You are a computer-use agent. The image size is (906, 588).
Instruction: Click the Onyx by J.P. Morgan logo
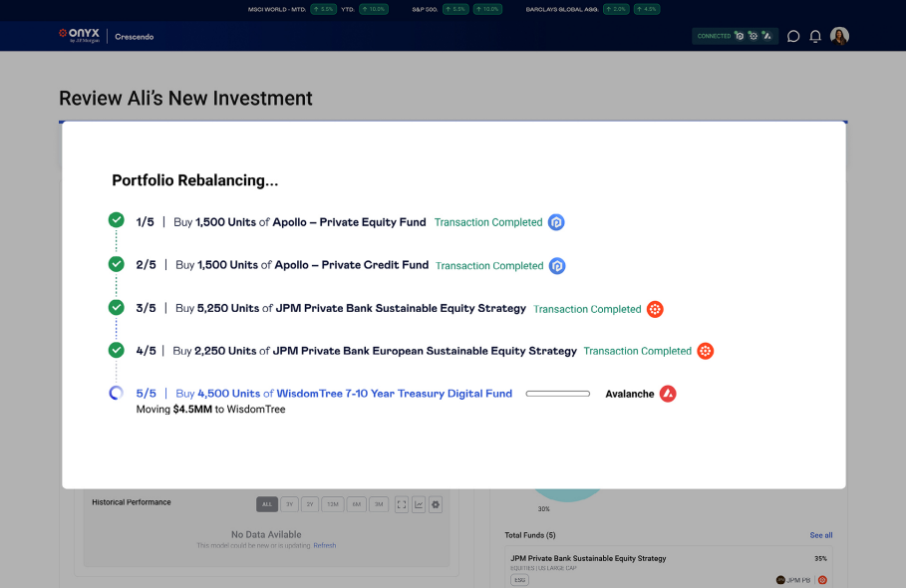pos(78,36)
